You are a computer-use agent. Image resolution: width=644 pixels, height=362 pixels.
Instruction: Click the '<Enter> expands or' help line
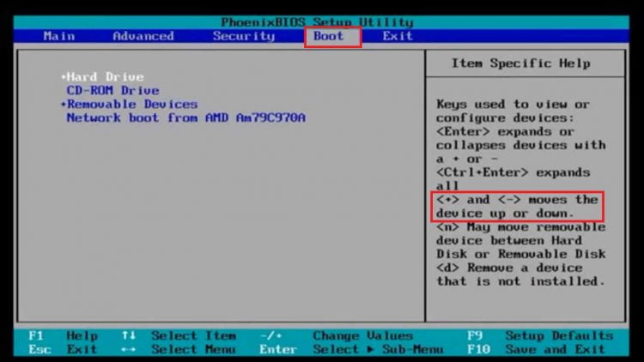coord(505,132)
